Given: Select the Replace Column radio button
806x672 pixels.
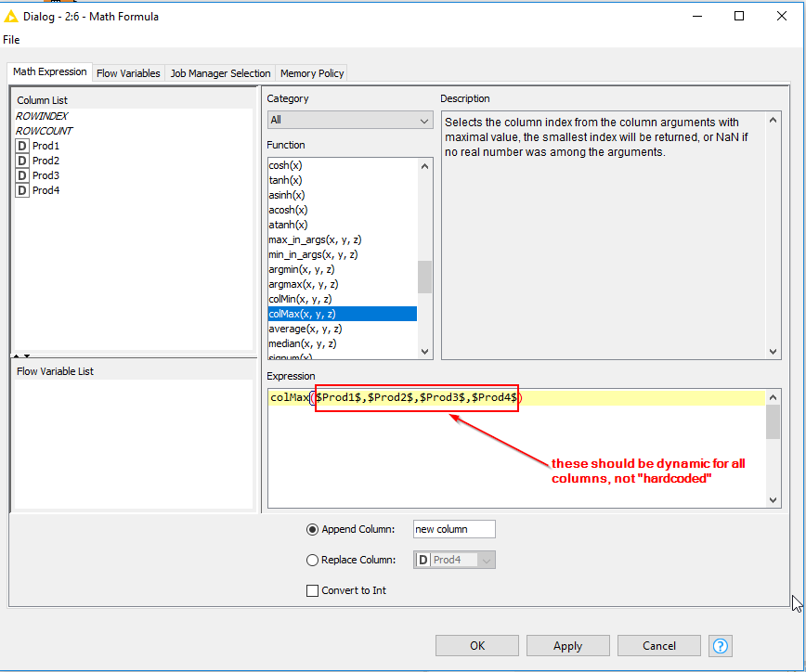Looking at the screenshot, I should [312, 560].
